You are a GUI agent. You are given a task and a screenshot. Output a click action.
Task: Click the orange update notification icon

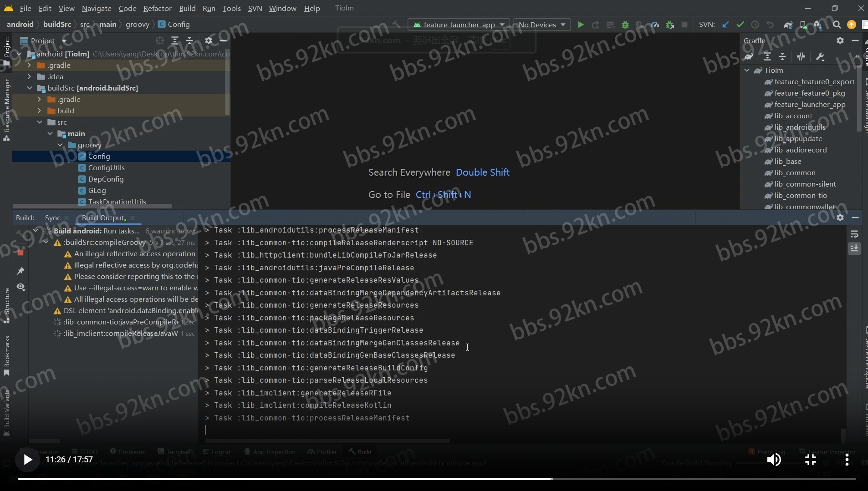[x=852, y=25]
